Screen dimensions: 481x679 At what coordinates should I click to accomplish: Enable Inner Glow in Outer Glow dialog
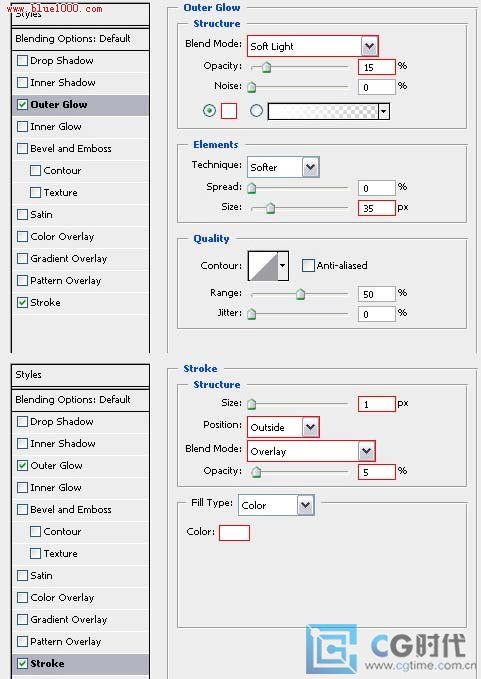22,126
